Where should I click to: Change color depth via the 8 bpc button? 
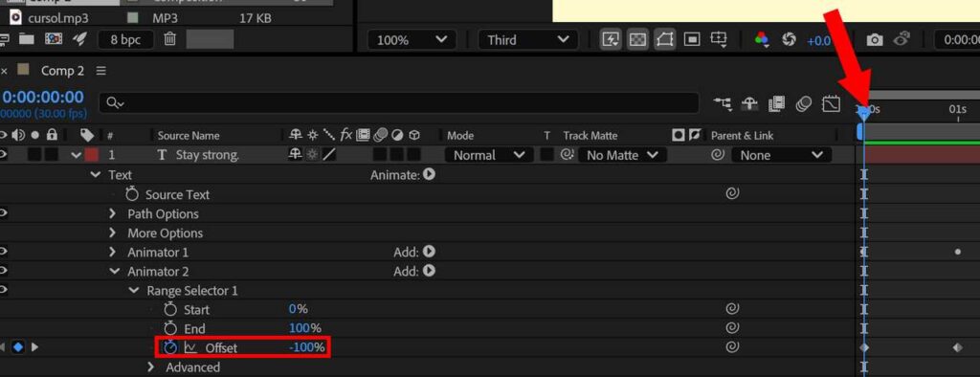tap(125, 39)
